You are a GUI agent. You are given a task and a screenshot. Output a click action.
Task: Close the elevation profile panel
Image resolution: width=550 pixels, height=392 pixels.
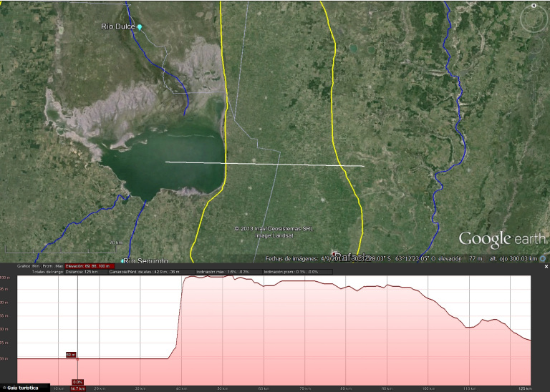click(x=546, y=266)
